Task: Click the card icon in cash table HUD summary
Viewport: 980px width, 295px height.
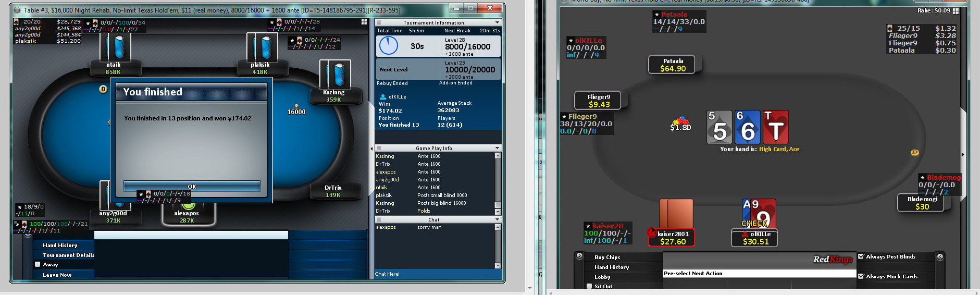Action: 890,28
